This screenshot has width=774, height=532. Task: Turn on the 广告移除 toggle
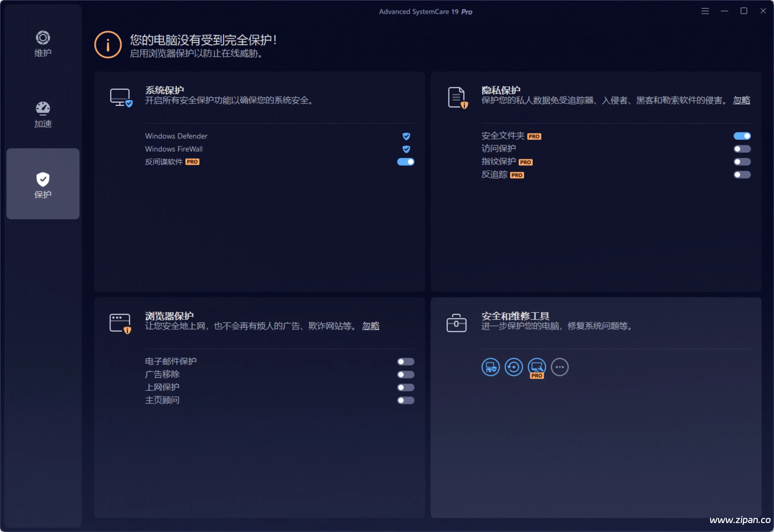pyautogui.click(x=406, y=375)
